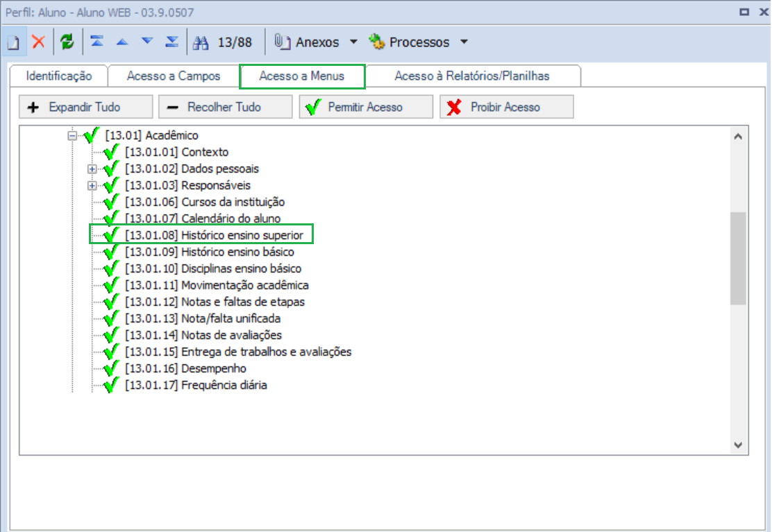Click the Proibir Acesso button

[507, 107]
